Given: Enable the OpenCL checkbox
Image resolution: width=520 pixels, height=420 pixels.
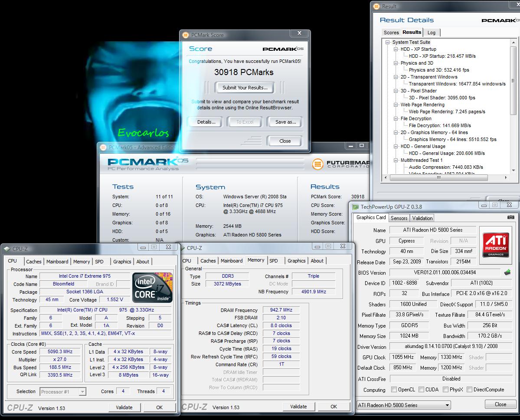Looking at the screenshot, I should [394, 390].
